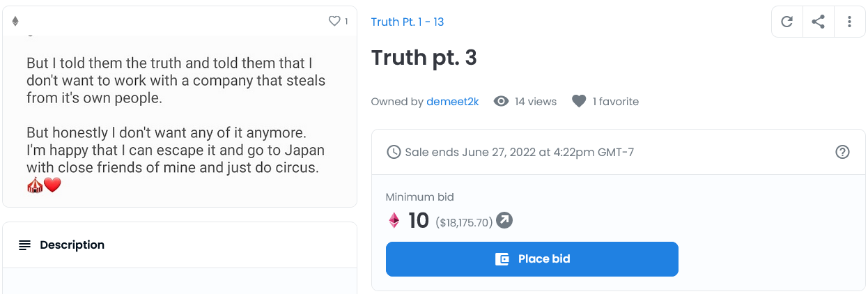Screen dimensions: 868x294
Task: Open the share options icon
Action: [819, 22]
